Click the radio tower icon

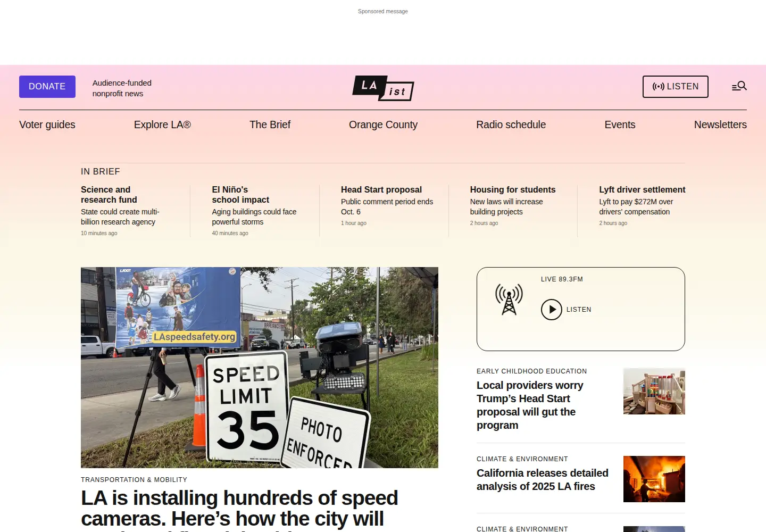pyautogui.click(x=509, y=300)
